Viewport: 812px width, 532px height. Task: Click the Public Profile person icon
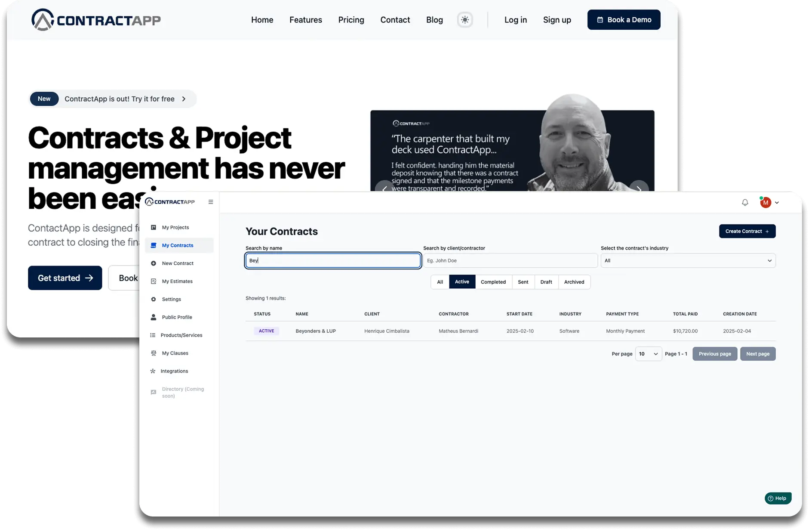point(154,317)
